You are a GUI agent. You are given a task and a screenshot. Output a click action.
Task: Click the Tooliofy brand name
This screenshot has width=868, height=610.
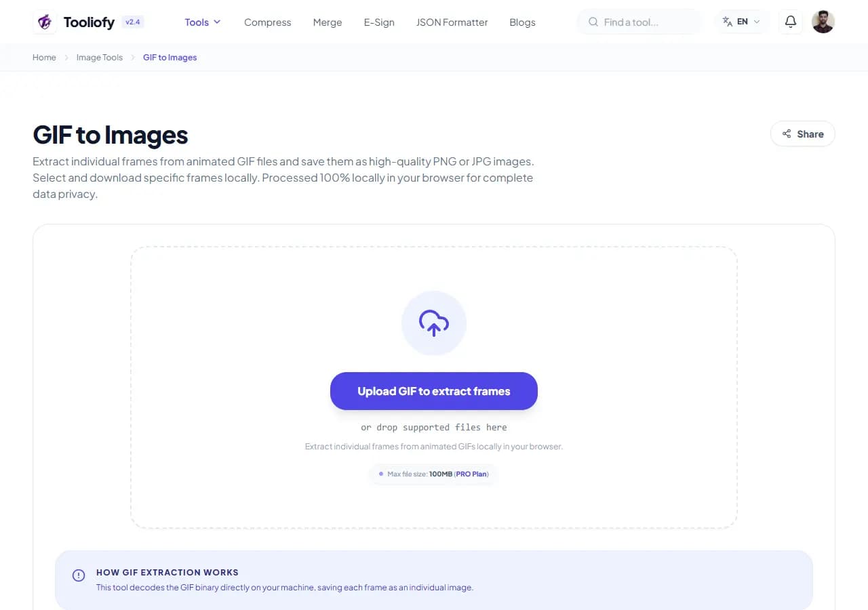point(89,22)
